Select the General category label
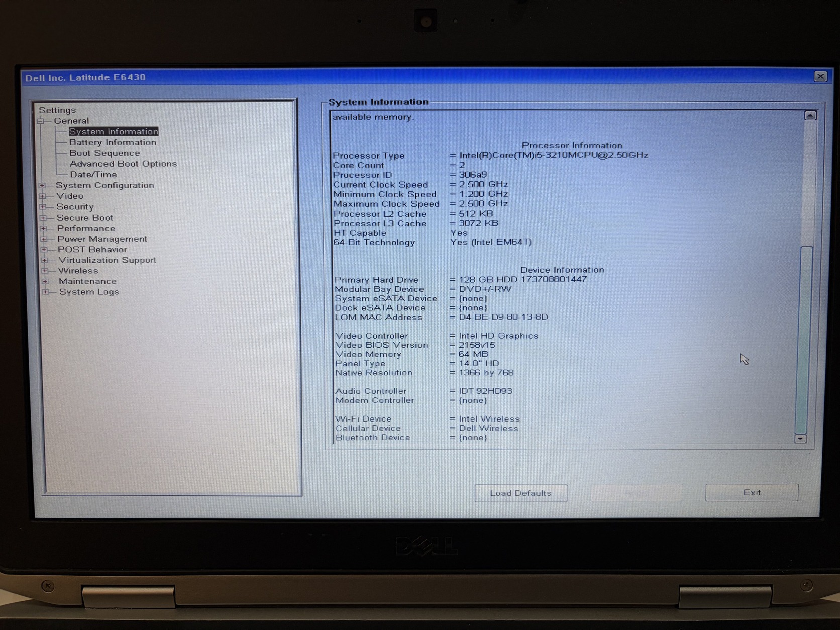The height and width of the screenshot is (630, 840). tap(71, 121)
